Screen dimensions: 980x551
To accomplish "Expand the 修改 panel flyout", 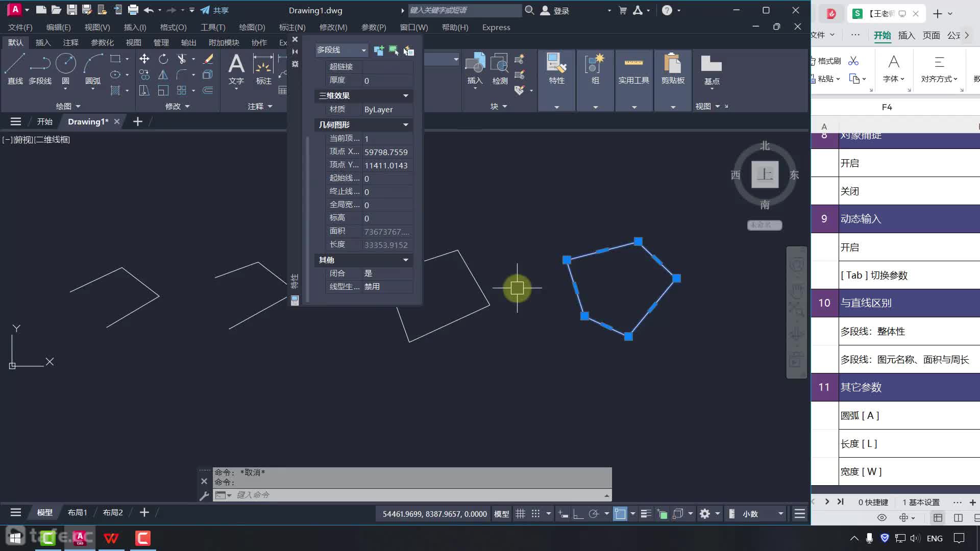I will (x=178, y=106).
